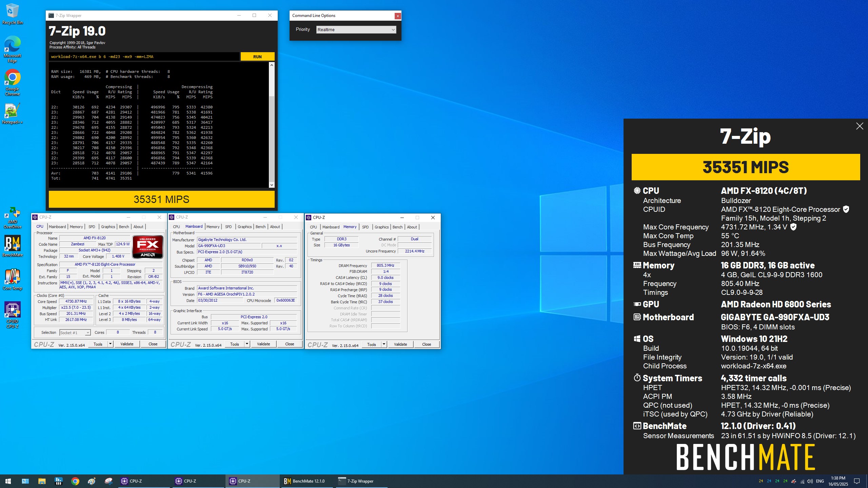Expand Tools arrow in Mainboard CPU-Z window
Viewport: 868px width, 488px height.
coord(247,344)
